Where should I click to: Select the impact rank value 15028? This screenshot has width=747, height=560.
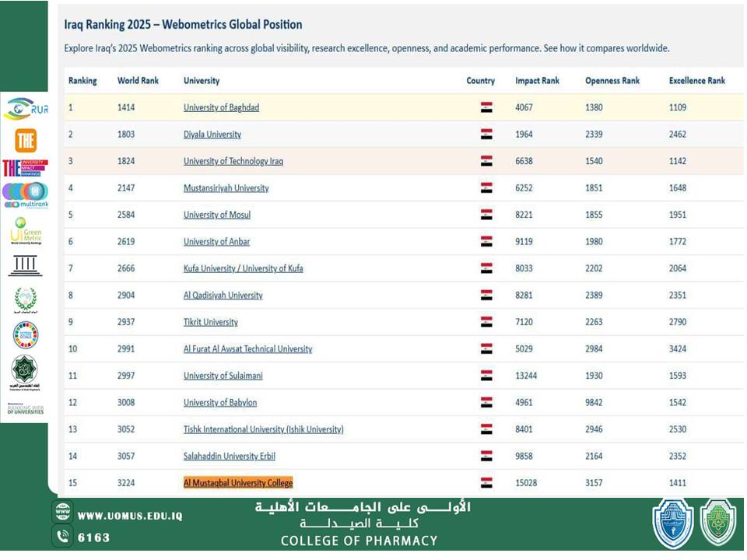526,483
